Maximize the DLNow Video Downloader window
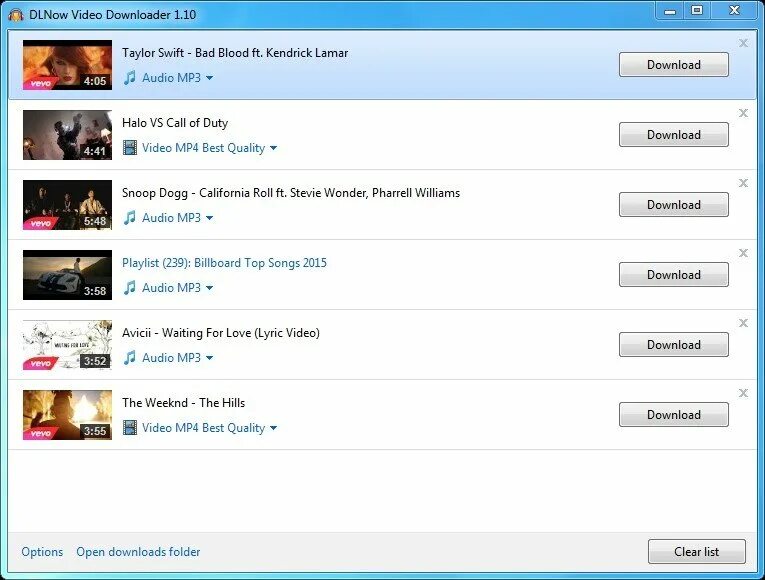765x580 pixels. (697, 11)
